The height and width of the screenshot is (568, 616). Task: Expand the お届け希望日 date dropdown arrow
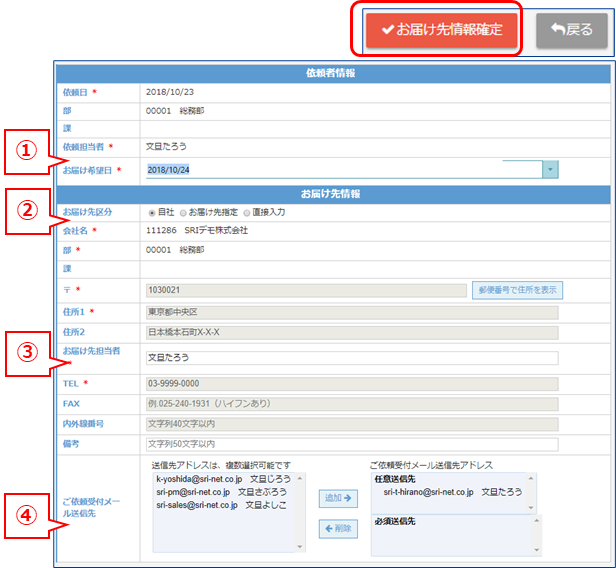[x=550, y=170]
